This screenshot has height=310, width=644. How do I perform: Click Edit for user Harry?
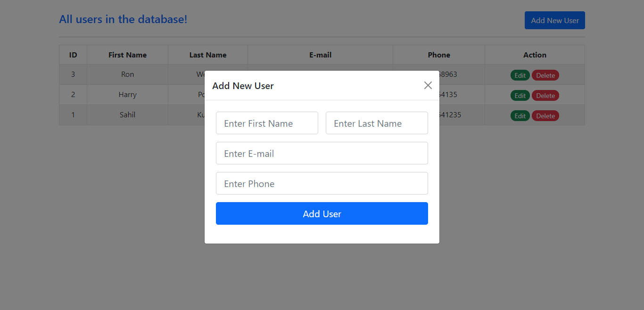[x=520, y=95]
